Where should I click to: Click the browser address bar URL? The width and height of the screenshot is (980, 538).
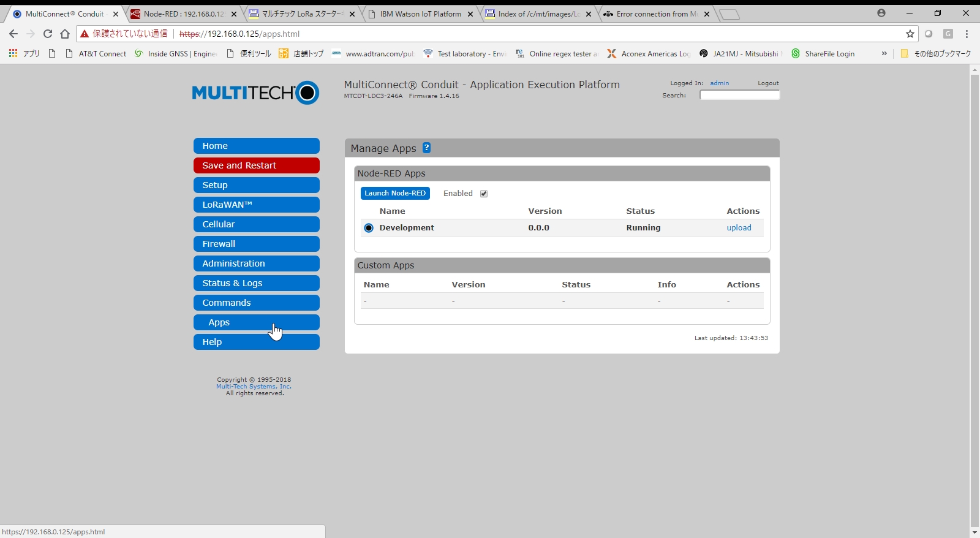click(239, 34)
